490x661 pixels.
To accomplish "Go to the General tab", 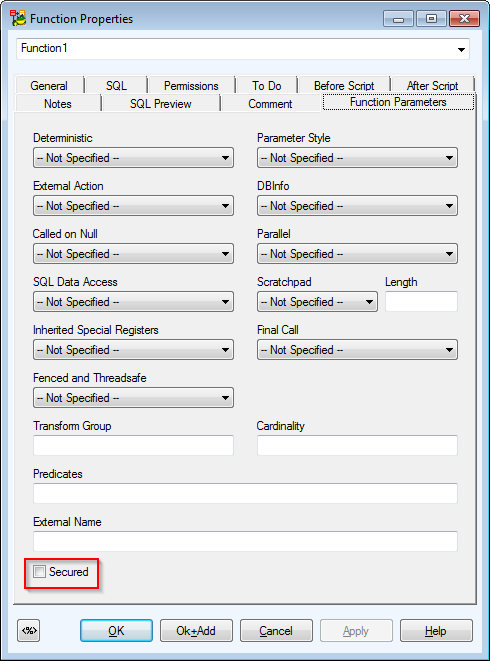I will point(49,86).
